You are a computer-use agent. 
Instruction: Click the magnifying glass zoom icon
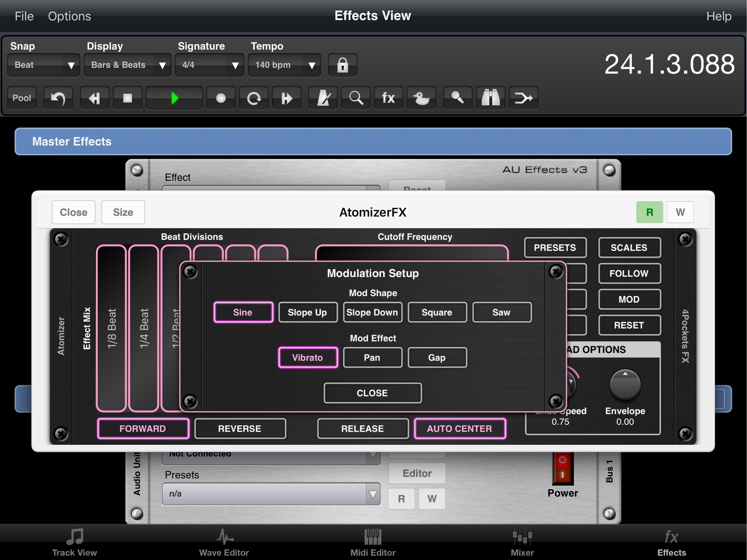[x=356, y=98]
